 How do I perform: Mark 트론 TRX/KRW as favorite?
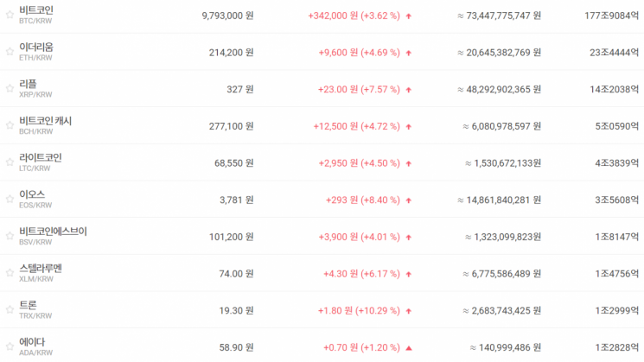pos(10,310)
